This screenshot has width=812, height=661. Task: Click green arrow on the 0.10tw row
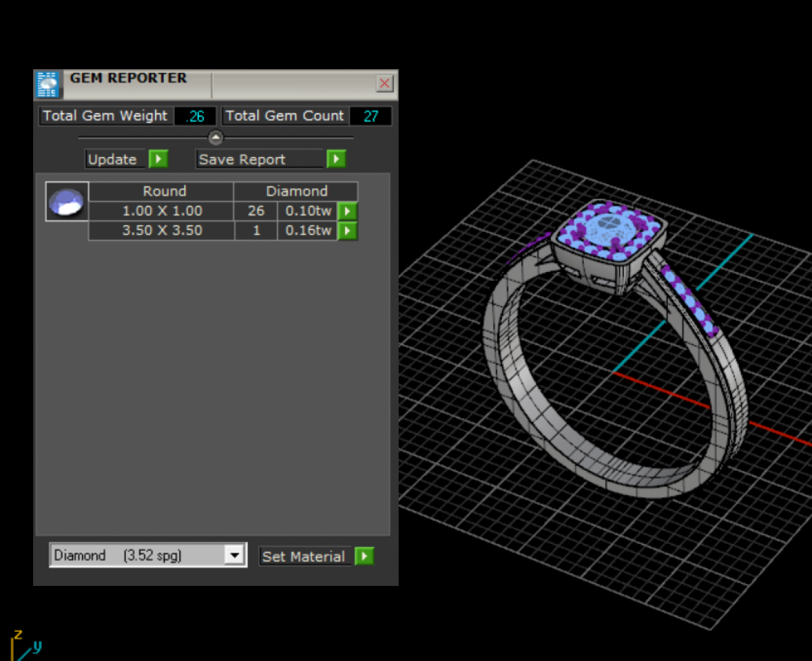[x=347, y=211]
